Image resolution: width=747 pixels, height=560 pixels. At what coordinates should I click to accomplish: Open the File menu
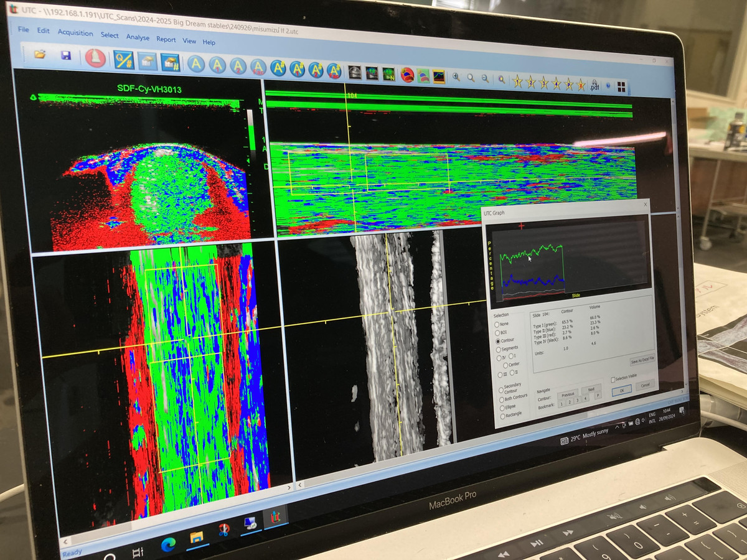tap(24, 29)
